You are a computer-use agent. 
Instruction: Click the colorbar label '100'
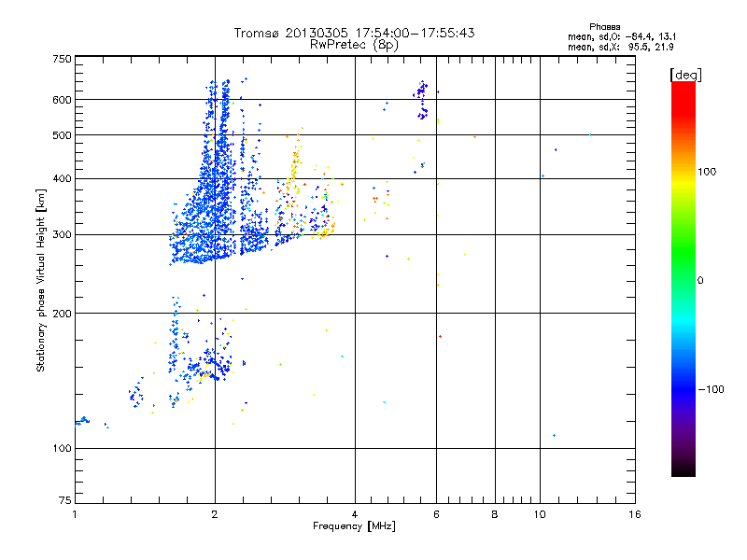[x=707, y=172]
